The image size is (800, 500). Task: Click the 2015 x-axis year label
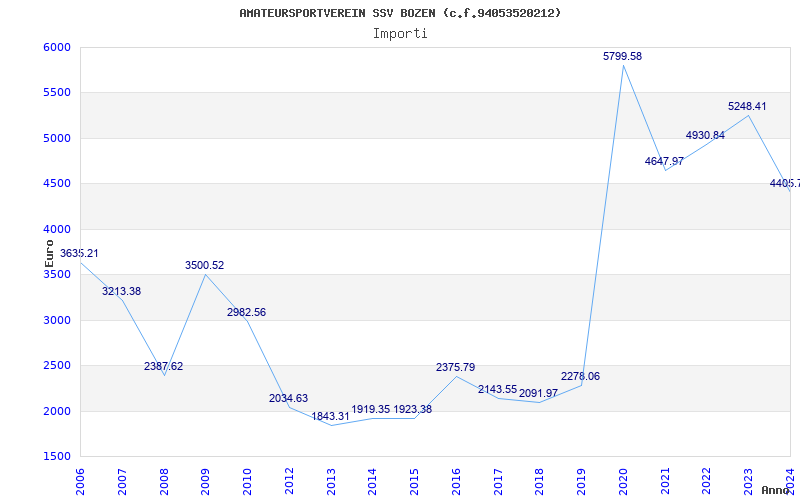(414, 481)
